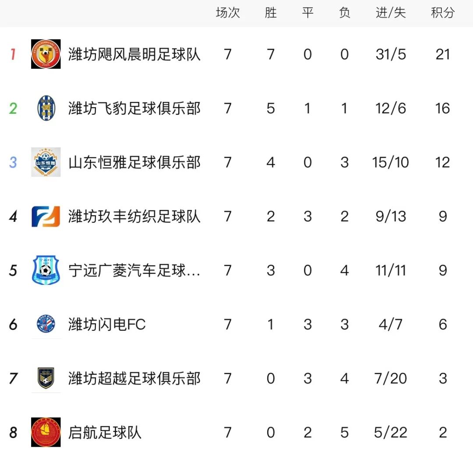Click the 进/失 column header

point(391,13)
